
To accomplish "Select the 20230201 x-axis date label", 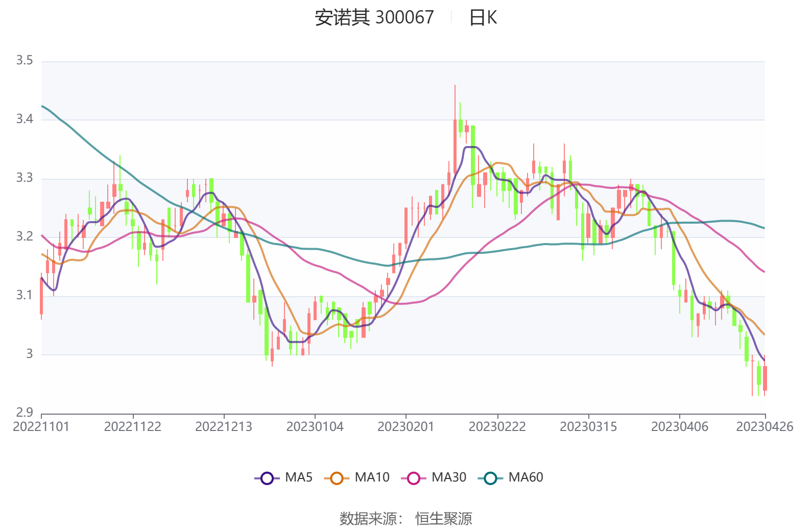I will tap(405, 427).
